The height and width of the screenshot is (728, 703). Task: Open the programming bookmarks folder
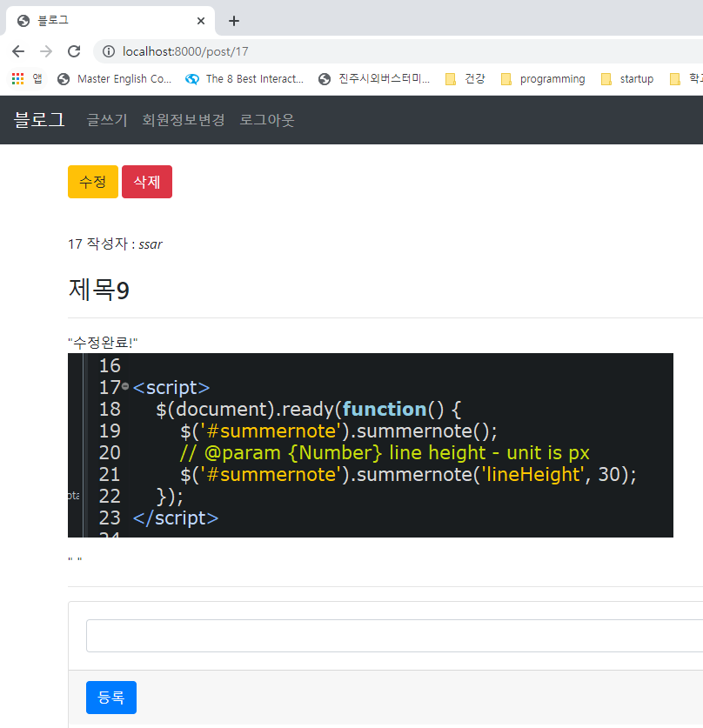(x=543, y=79)
